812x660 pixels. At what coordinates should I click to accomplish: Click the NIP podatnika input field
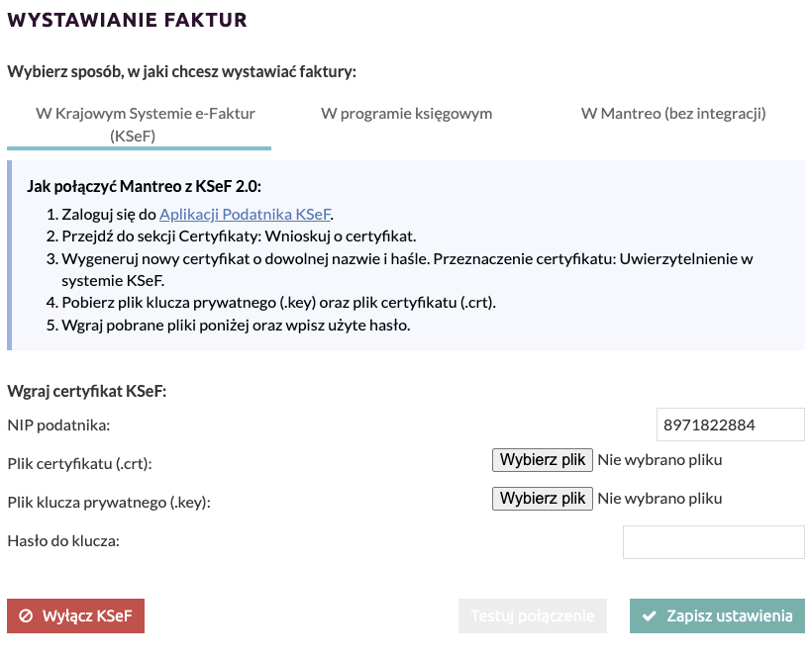pos(730,424)
